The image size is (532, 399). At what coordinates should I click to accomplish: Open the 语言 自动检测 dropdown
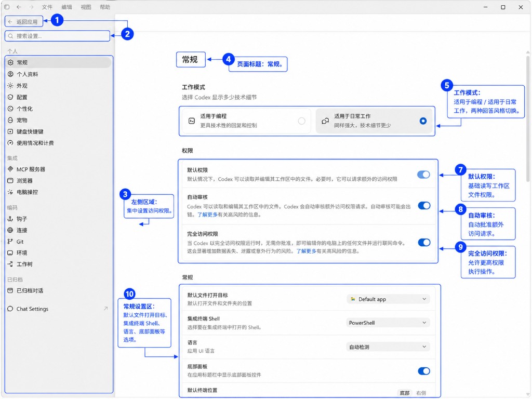388,347
